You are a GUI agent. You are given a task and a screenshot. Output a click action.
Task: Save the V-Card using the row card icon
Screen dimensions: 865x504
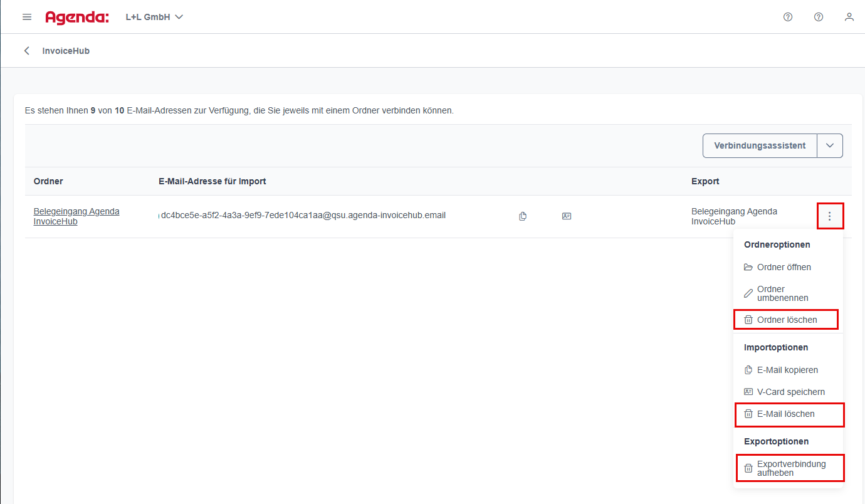(567, 216)
